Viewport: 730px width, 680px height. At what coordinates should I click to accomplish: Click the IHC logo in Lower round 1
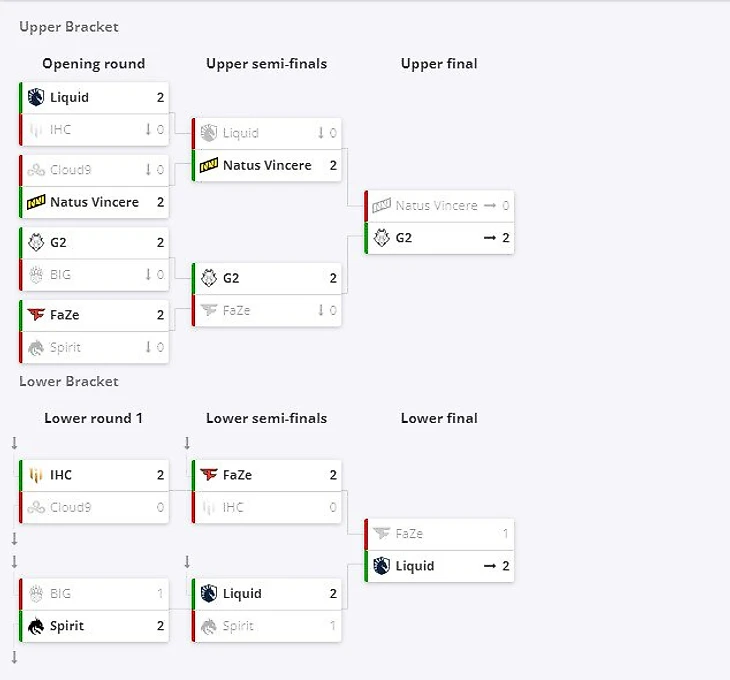[x=36, y=476]
